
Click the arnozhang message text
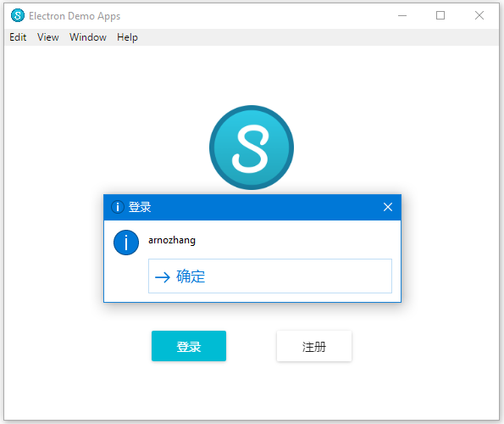(x=172, y=240)
